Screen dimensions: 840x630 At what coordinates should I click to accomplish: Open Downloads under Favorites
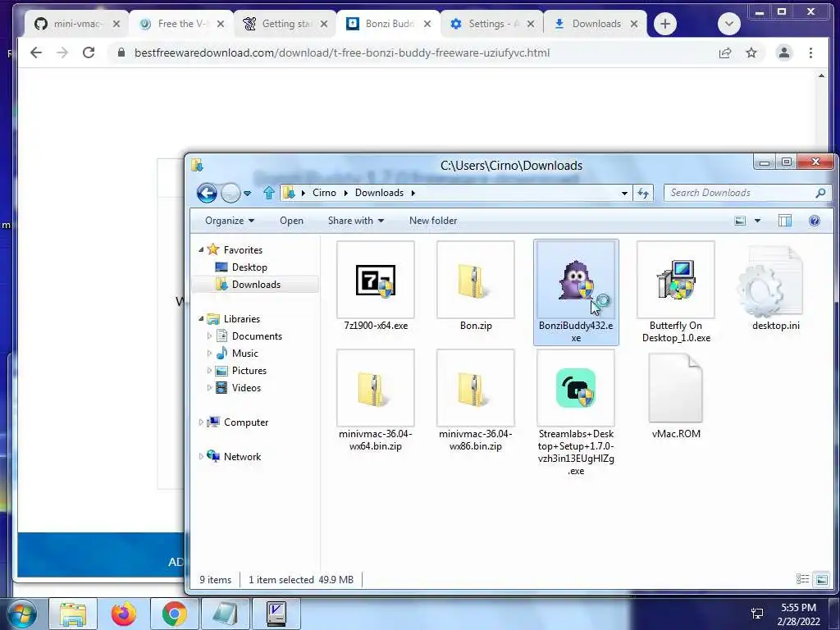click(256, 285)
